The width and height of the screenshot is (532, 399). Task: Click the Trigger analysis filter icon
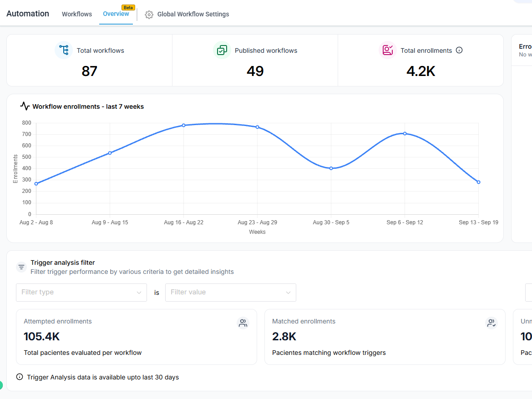[x=21, y=267]
